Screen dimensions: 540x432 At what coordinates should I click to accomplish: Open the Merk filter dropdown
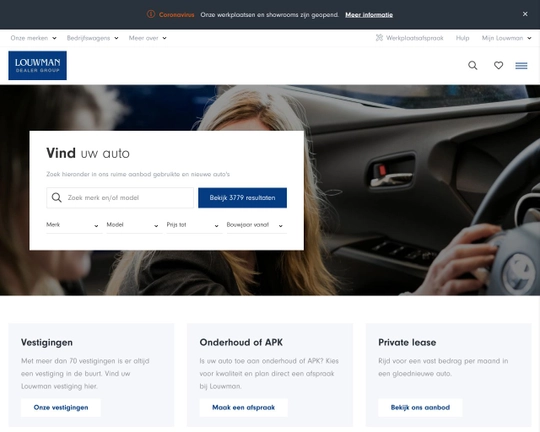coord(74,225)
